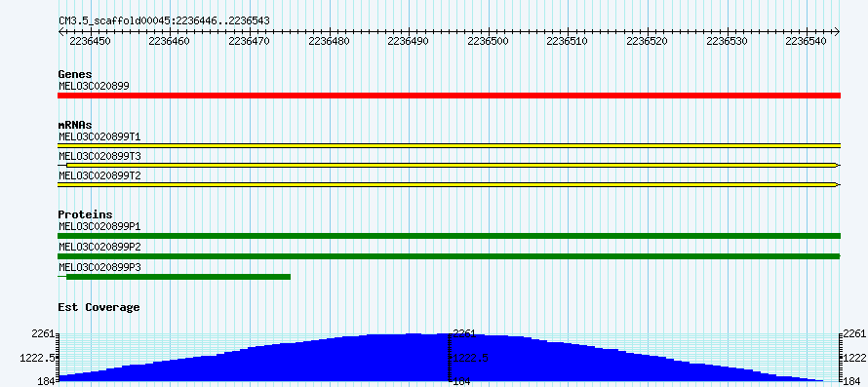Click the MELO3C020899P2 protein green bar

449,256
